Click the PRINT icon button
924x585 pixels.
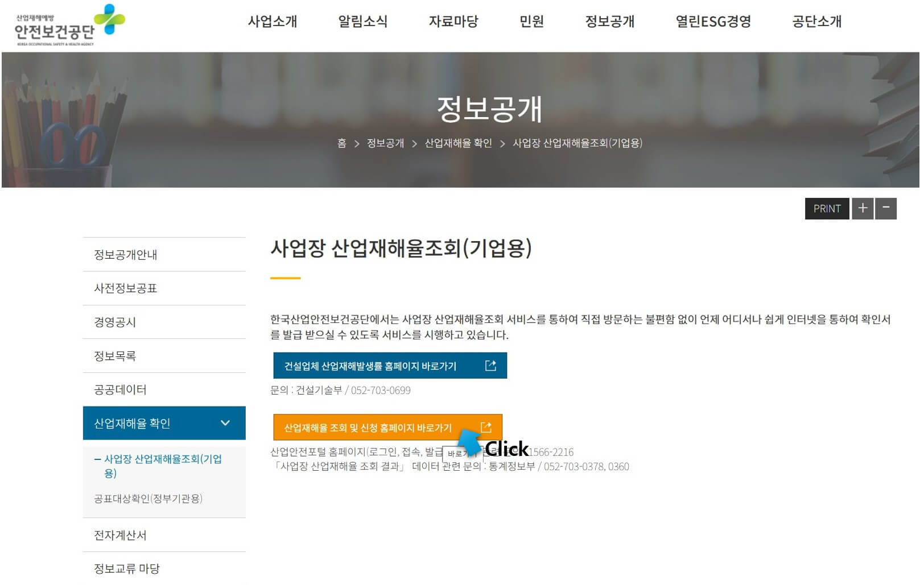pyautogui.click(x=827, y=208)
